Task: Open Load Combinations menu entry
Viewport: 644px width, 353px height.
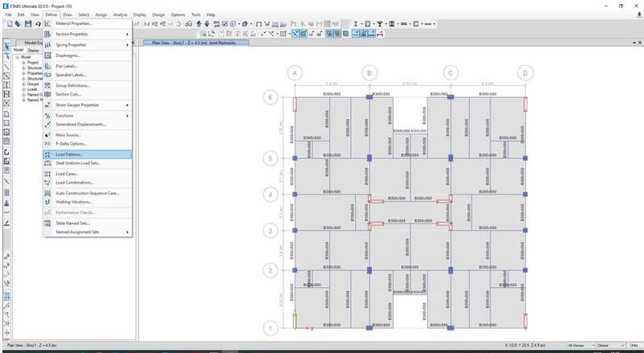Action: pos(88,183)
